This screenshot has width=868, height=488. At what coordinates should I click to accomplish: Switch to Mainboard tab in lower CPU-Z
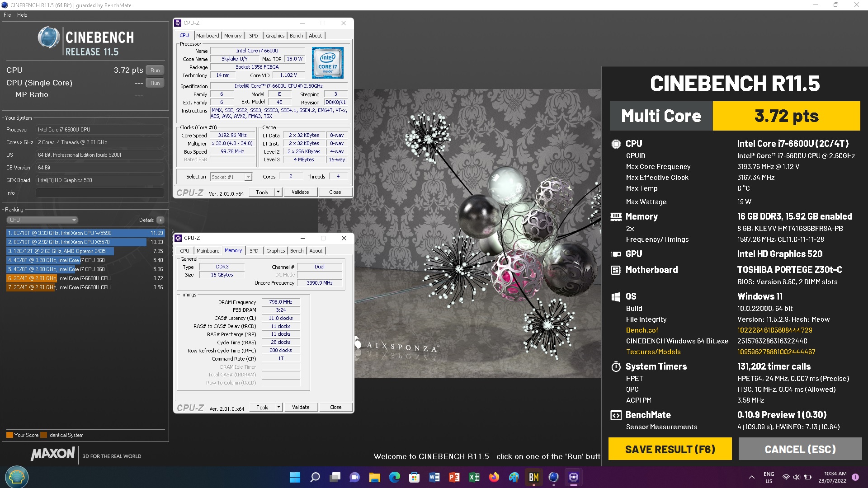pos(208,251)
